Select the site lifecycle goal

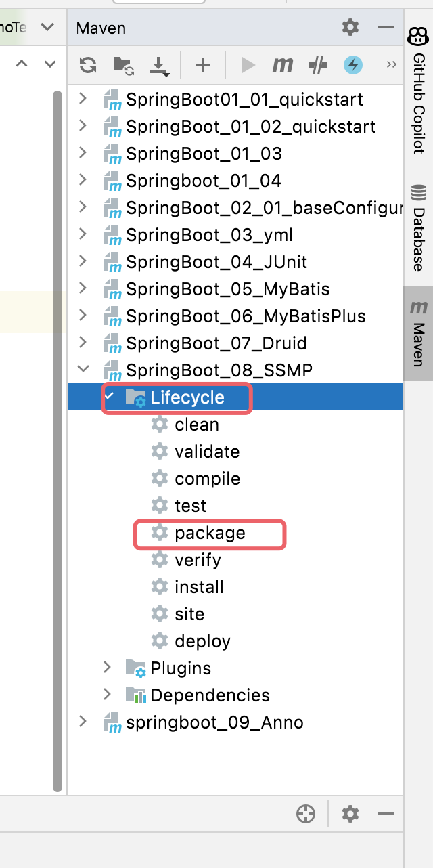(189, 614)
